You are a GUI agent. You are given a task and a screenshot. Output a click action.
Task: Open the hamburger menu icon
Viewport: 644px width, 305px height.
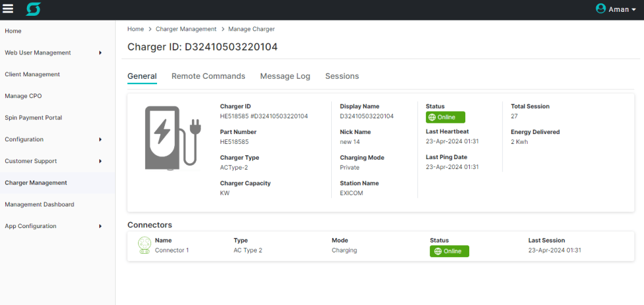(8, 9)
